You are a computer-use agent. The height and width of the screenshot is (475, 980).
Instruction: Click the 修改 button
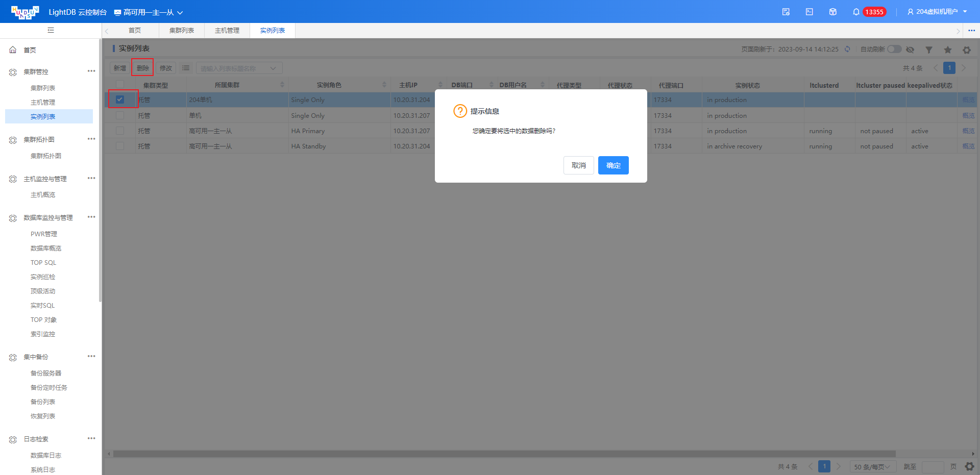point(166,68)
